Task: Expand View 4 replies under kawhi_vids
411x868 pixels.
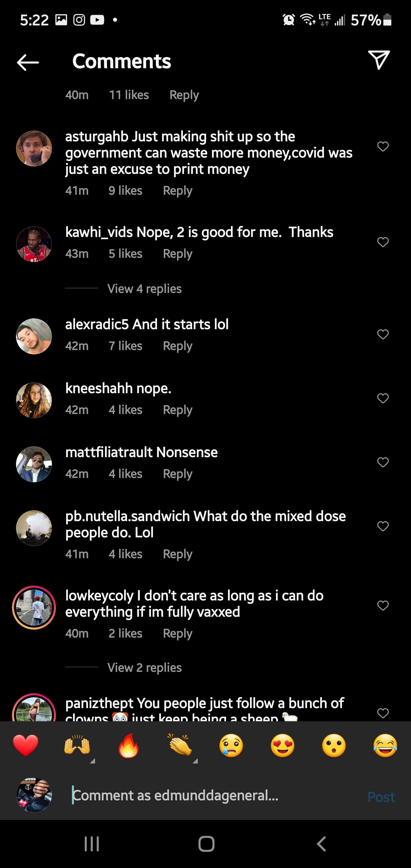Action: point(144,289)
